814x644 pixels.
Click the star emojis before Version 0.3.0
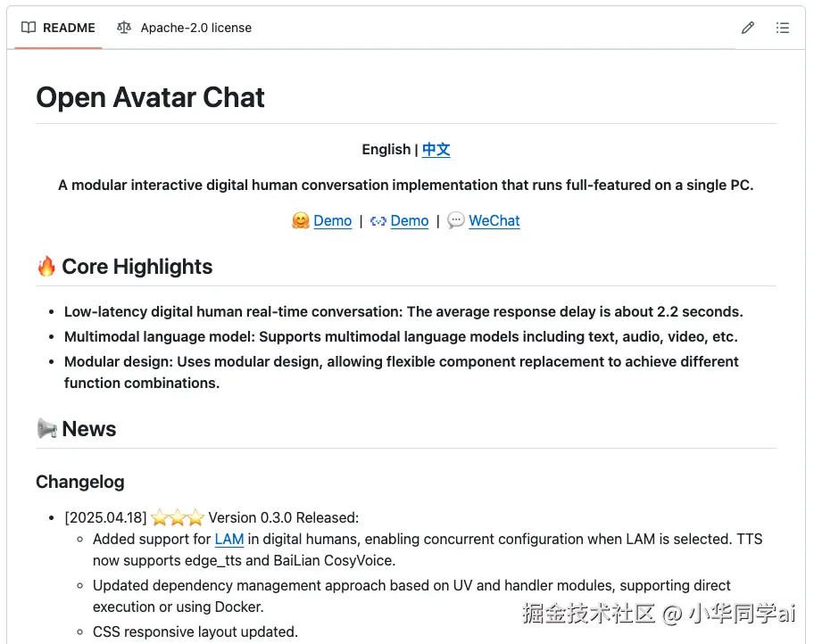point(178,517)
